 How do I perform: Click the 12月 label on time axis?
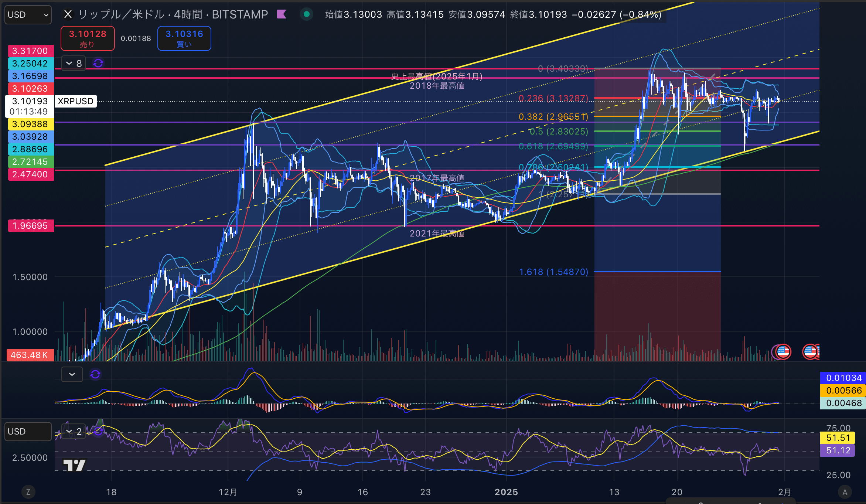(228, 492)
